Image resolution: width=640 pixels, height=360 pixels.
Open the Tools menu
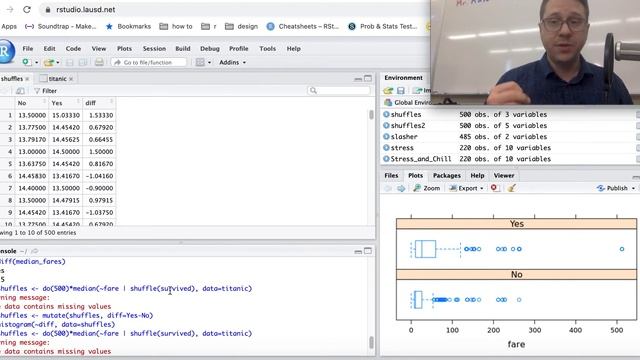[268, 49]
